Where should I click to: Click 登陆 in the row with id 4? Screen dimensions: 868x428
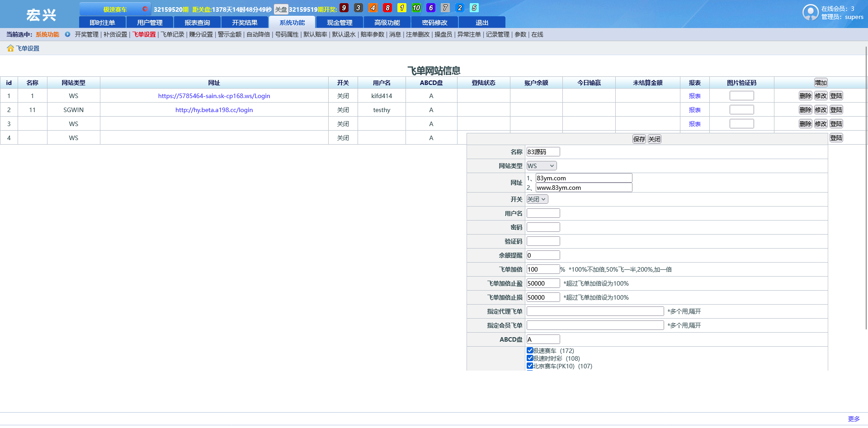pos(836,138)
